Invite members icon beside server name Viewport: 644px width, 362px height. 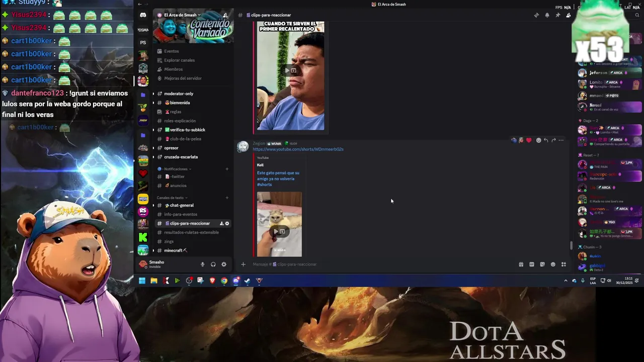(225, 15)
